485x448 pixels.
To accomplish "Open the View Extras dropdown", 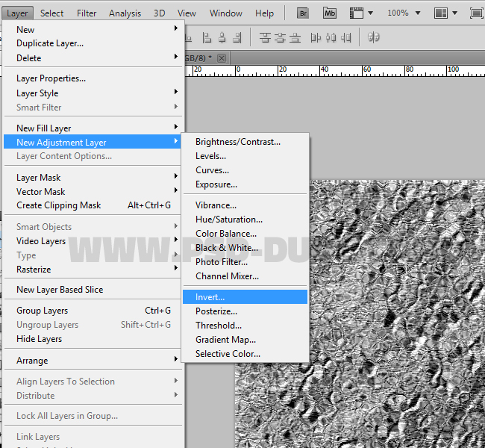I will 362,13.
